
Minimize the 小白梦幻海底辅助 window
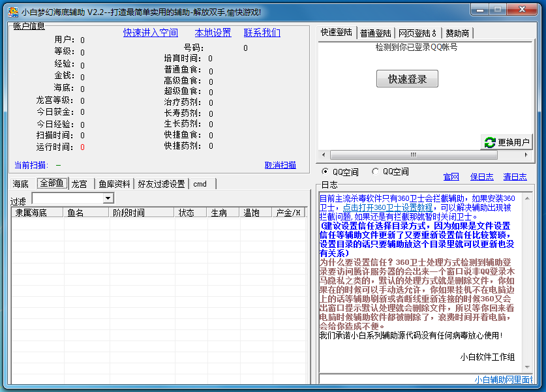pyautogui.click(x=480, y=10)
